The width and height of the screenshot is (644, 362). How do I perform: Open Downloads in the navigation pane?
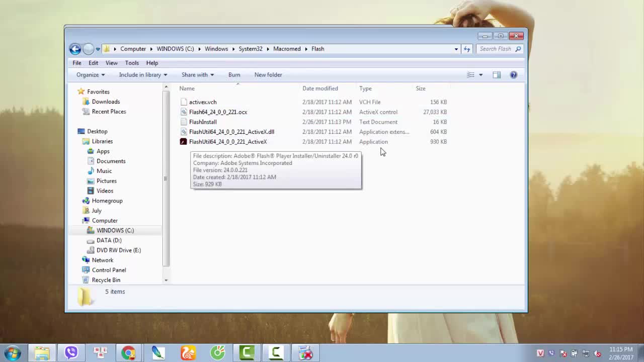(106, 102)
